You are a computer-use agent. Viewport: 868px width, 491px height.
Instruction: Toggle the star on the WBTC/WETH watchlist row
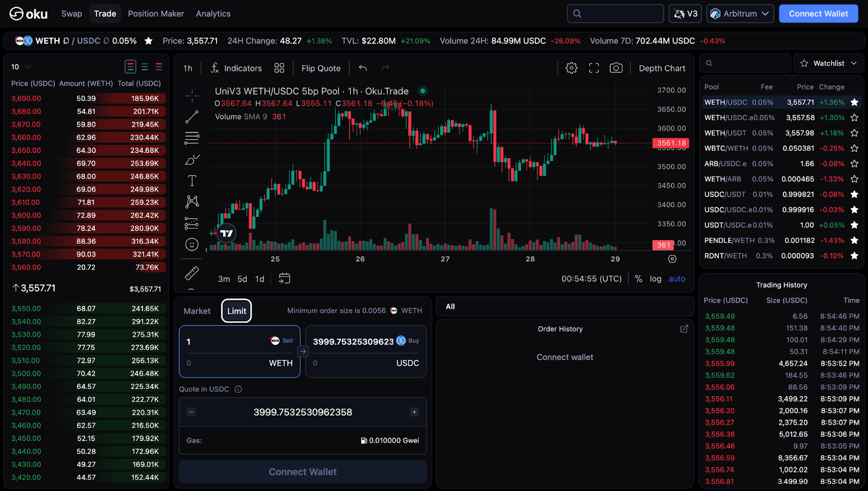854,148
